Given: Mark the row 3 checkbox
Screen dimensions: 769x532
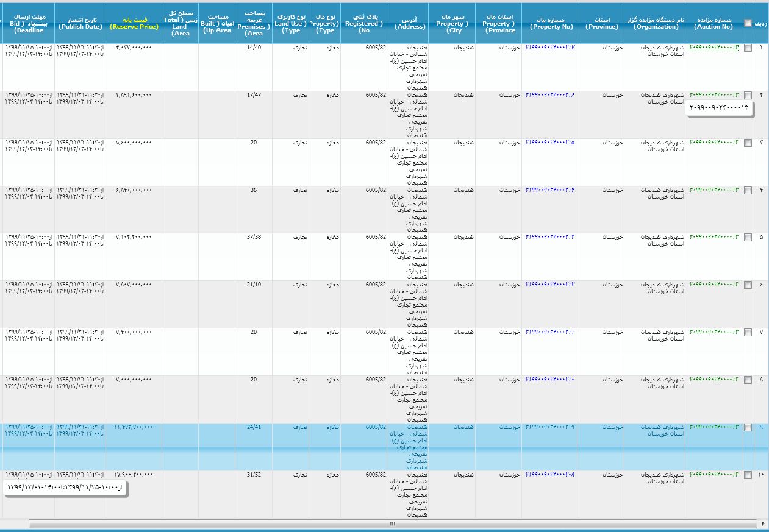Looking at the screenshot, I should [x=748, y=143].
